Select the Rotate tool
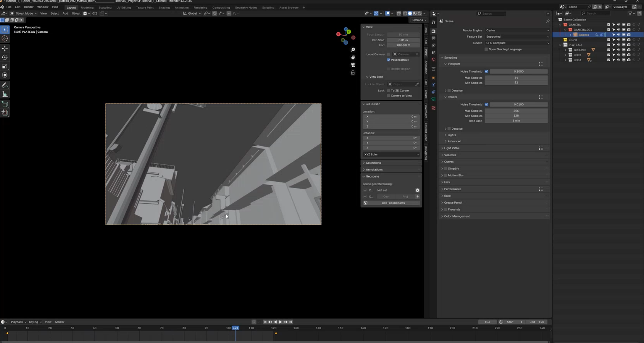The image size is (644, 343). 5,57
